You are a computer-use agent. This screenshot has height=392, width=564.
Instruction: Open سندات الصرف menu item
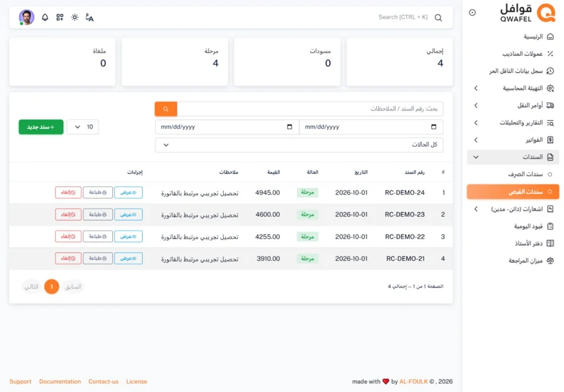(513, 174)
